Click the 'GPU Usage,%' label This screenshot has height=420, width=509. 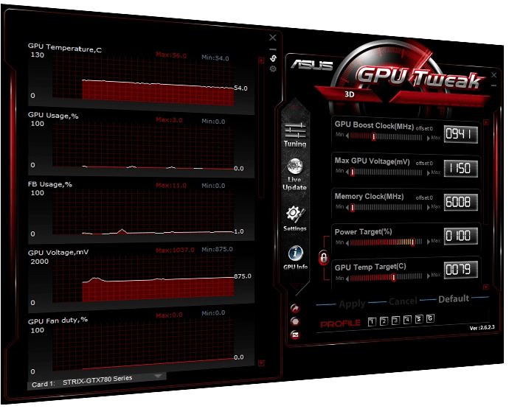point(53,116)
